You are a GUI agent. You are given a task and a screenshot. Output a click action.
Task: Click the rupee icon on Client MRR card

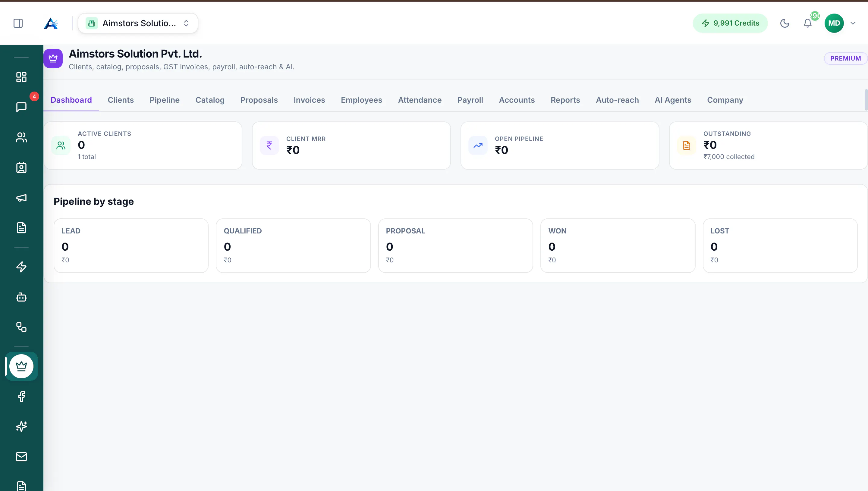pyautogui.click(x=269, y=146)
